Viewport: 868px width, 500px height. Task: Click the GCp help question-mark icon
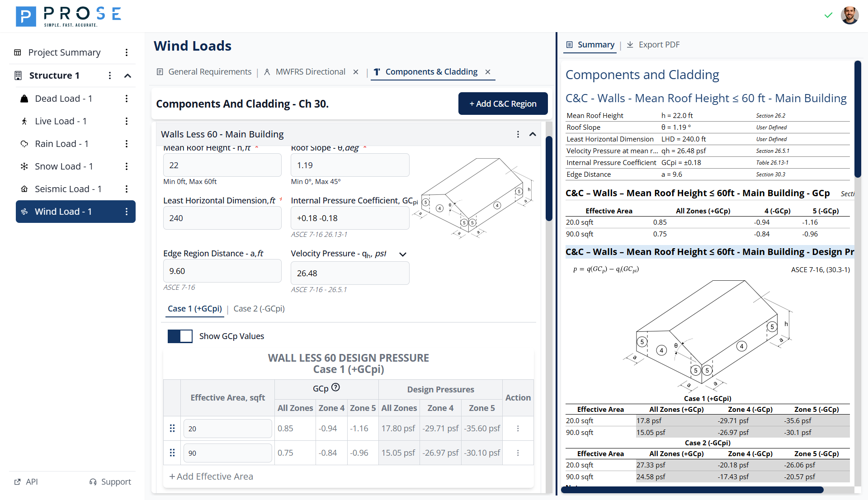coord(335,387)
